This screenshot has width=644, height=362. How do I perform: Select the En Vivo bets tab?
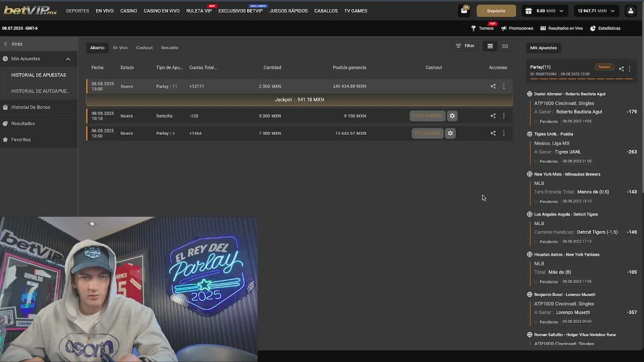[x=120, y=48]
